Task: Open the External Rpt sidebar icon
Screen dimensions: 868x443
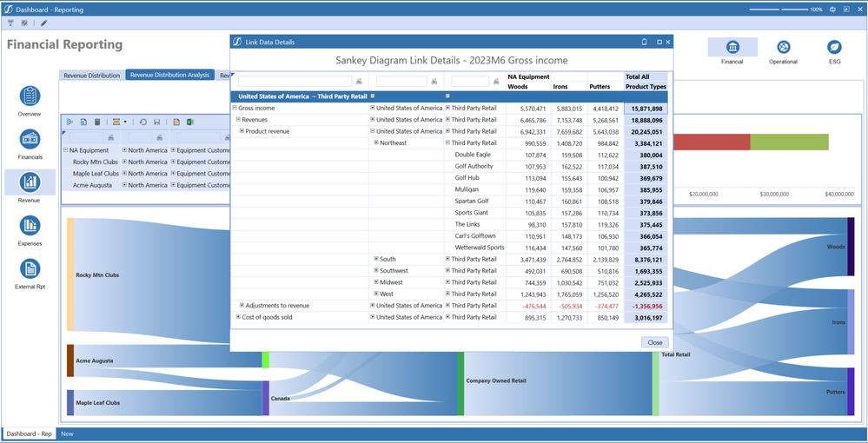Action: [x=30, y=268]
